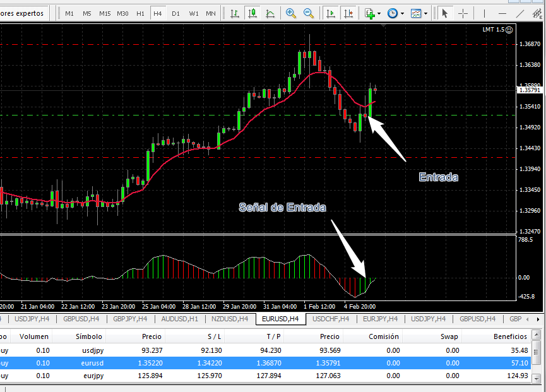Sort orders by Swap column
Screen dimensions: 546x392
(449, 336)
